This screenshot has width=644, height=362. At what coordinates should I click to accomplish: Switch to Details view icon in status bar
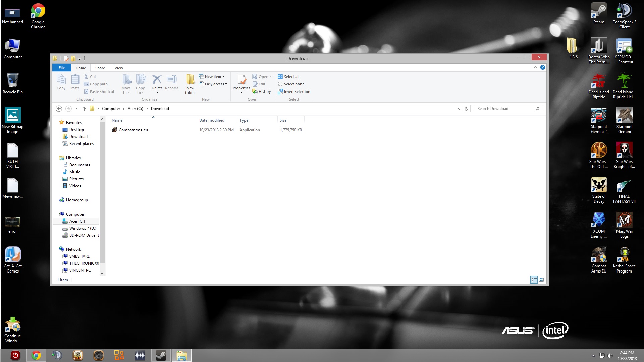pos(534,280)
